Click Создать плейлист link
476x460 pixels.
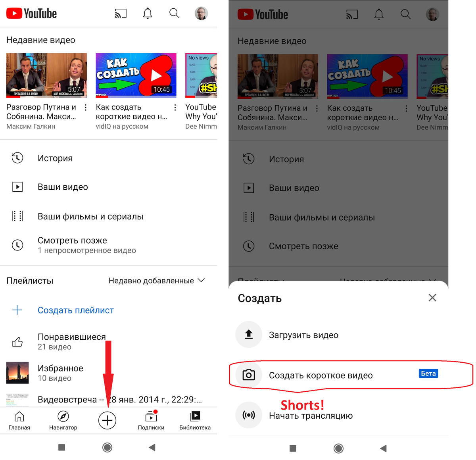point(76,310)
